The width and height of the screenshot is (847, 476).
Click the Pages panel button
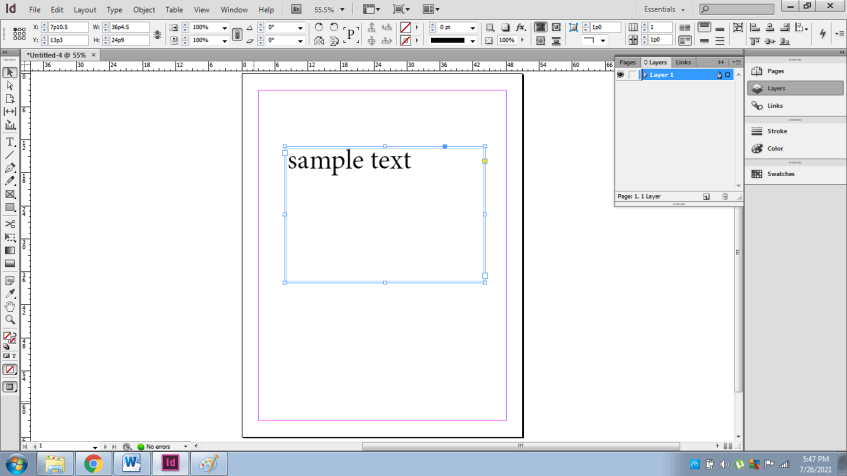pyautogui.click(x=776, y=71)
